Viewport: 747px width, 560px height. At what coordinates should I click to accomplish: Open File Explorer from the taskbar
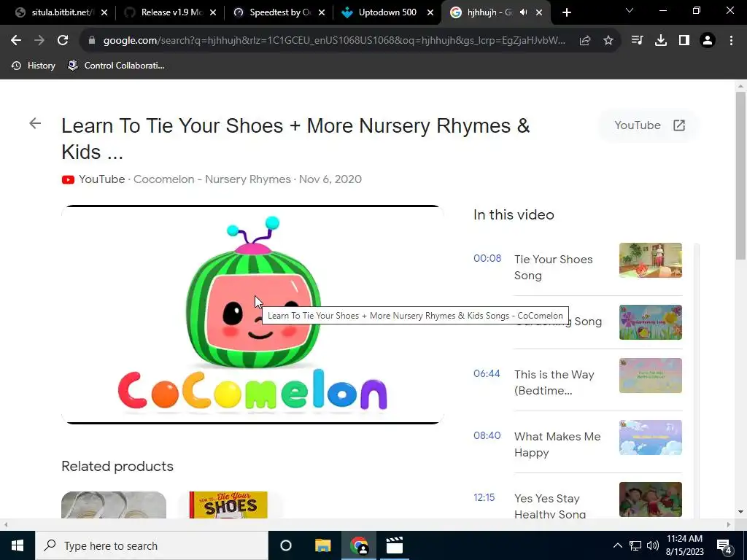322,545
